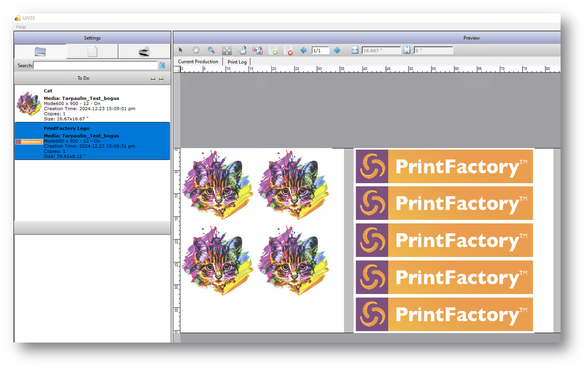Select the hand pan tool

tap(196, 50)
